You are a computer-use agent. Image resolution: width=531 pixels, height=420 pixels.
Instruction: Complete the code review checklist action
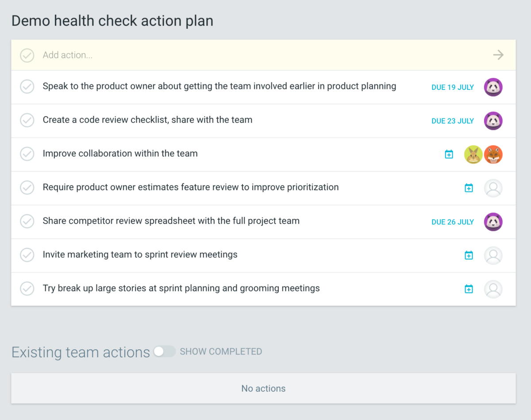point(27,120)
